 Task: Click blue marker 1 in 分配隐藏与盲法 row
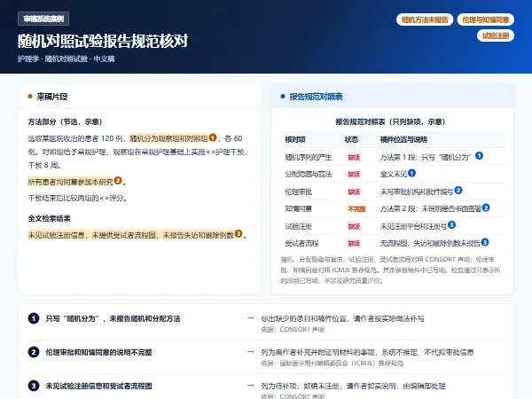(411, 173)
